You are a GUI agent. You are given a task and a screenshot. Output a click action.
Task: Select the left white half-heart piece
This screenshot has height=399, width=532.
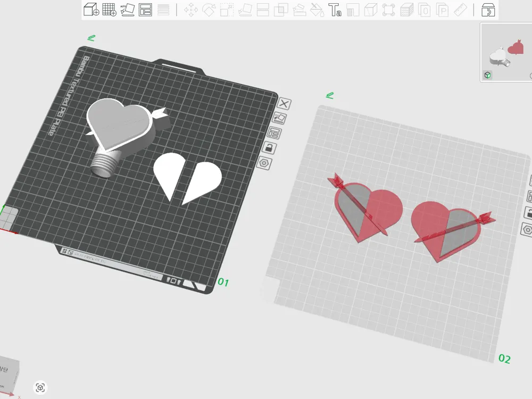point(169,176)
